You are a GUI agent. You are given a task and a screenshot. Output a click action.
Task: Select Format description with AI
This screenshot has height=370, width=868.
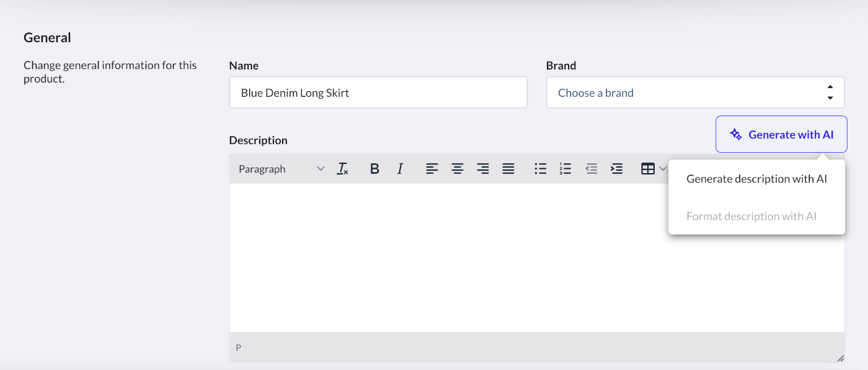[x=751, y=216]
